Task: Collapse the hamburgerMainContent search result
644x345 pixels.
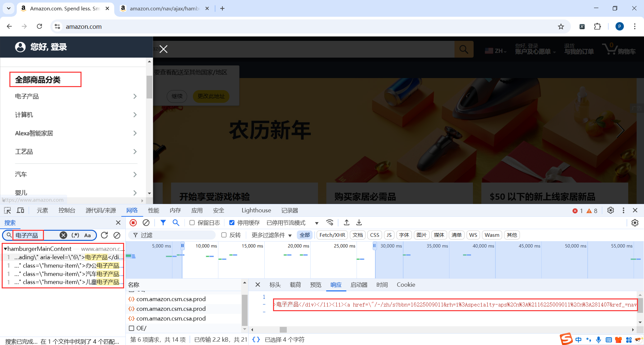Action: pyautogui.click(x=5, y=249)
